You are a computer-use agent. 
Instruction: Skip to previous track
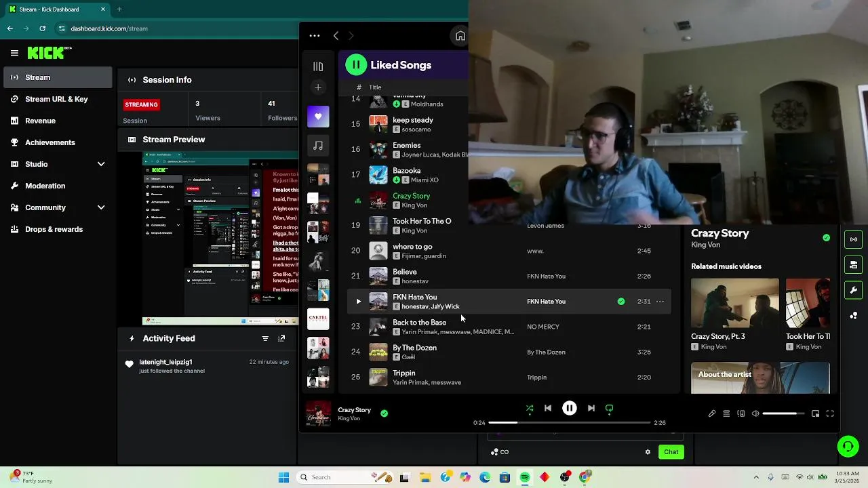tap(548, 408)
